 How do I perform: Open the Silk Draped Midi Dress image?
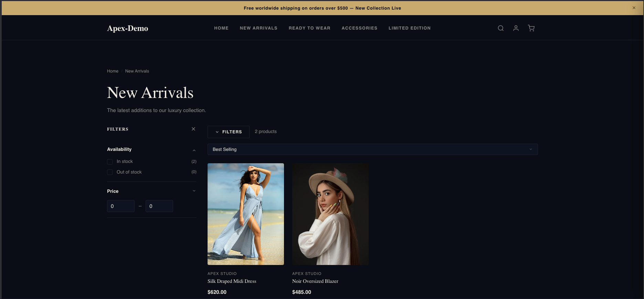click(x=245, y=214)
